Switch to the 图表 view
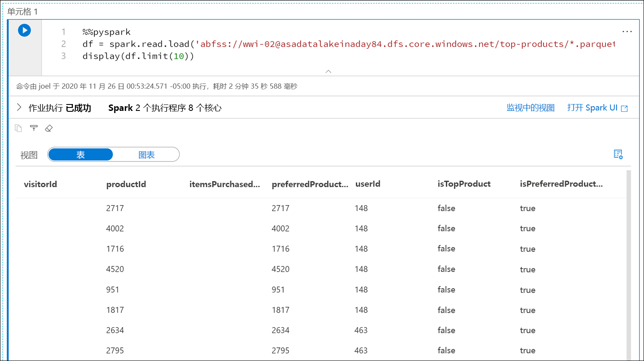The height and width of the screenshot is (361, 644). [146, 155]
